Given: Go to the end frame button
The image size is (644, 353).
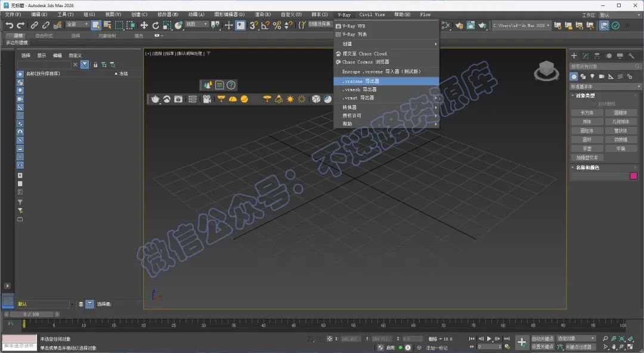Looking at the screenshot, I should point(507,339).
